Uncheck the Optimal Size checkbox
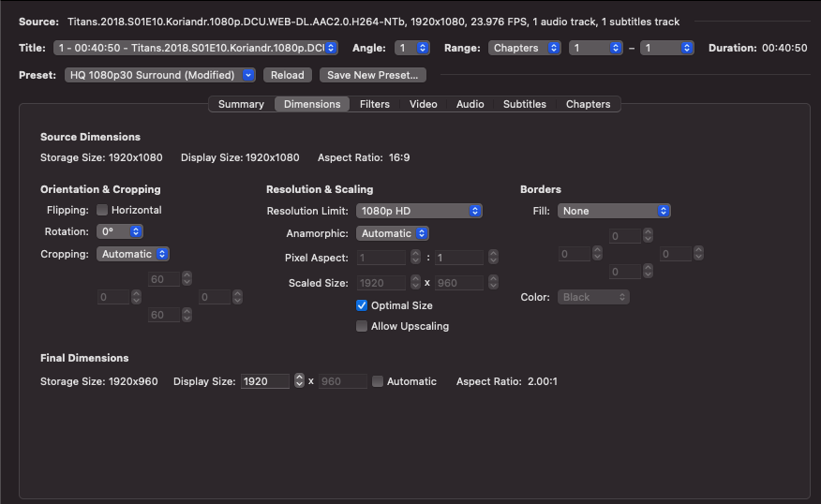 361,305
